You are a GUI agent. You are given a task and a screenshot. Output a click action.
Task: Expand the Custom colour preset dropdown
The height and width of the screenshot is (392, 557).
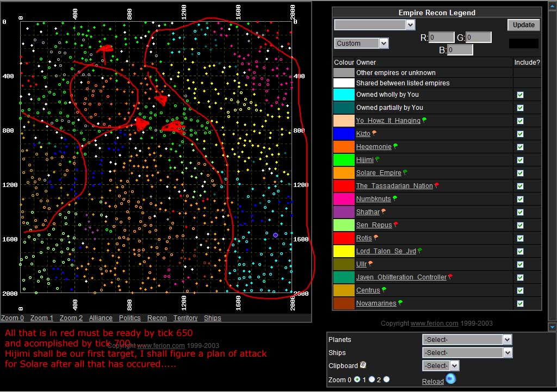[x=361, y=43]
